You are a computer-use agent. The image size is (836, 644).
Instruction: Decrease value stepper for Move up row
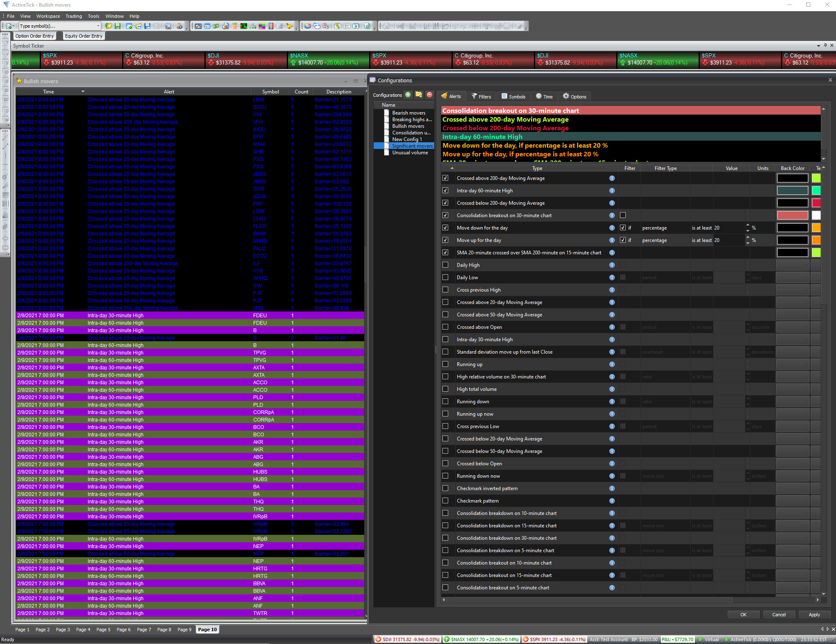748,243
